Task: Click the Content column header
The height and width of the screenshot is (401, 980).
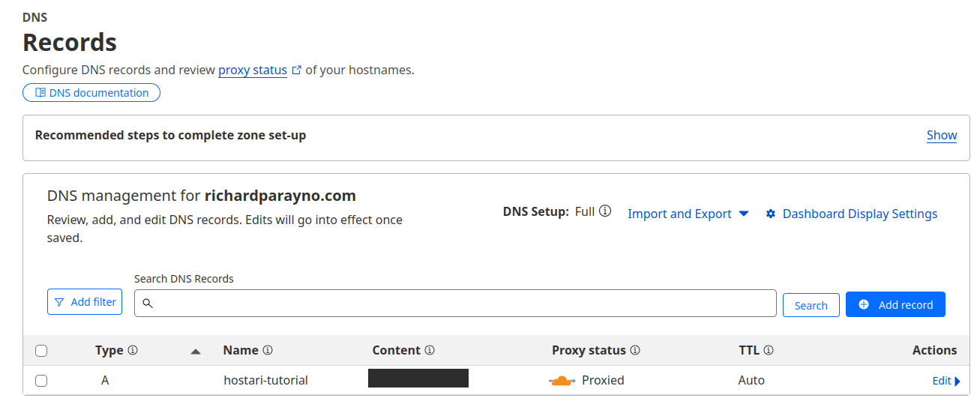Action: click(396, 350)
